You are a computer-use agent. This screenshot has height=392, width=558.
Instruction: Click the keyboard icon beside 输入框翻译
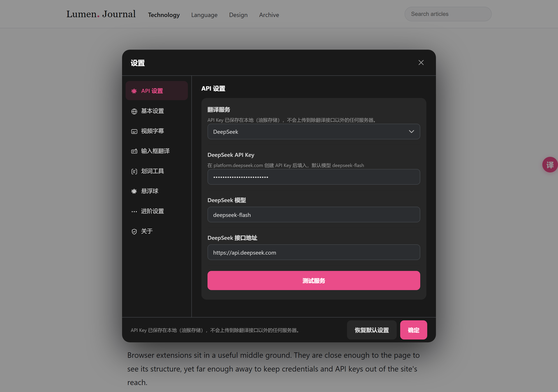134,151
